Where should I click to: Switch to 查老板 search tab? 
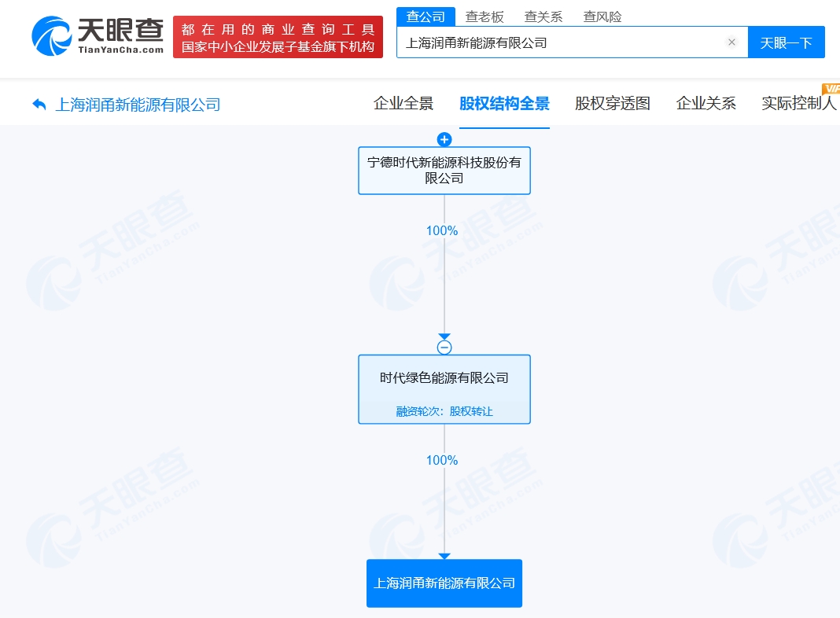click(484, 17)
